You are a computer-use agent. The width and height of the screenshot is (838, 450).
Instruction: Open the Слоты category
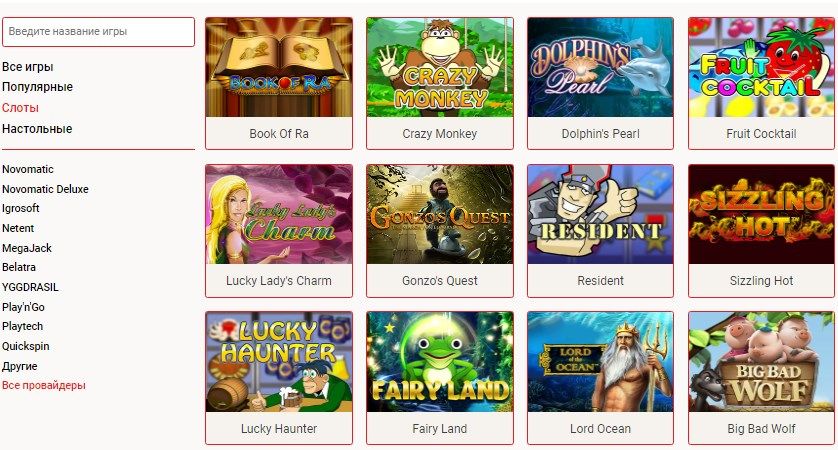pyautogui.click(x=20, y=107)
